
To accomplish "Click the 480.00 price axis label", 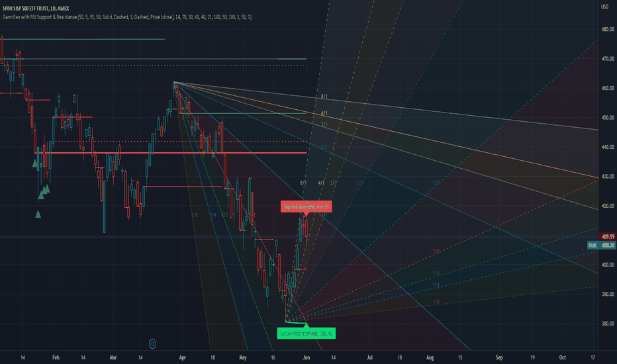I will [608, 30].
